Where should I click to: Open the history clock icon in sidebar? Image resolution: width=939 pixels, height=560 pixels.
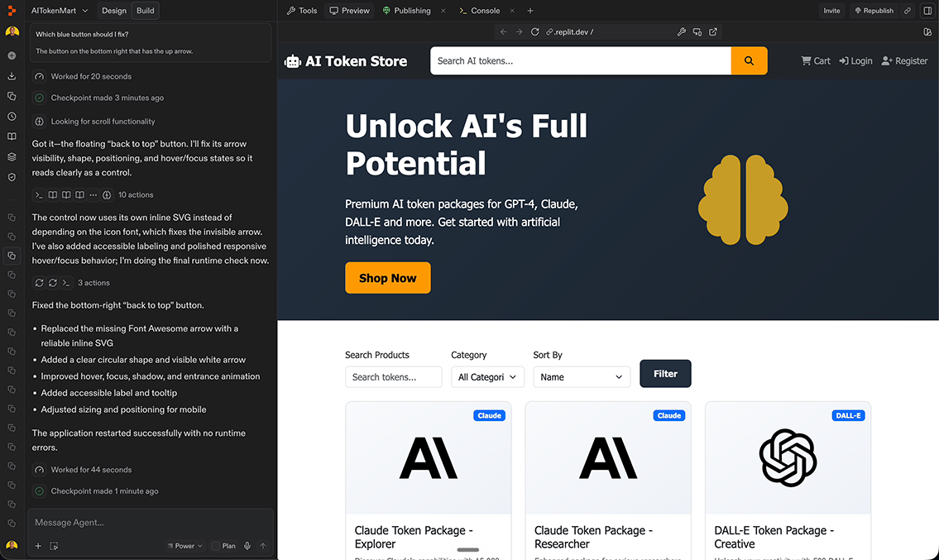coord(12,116)
